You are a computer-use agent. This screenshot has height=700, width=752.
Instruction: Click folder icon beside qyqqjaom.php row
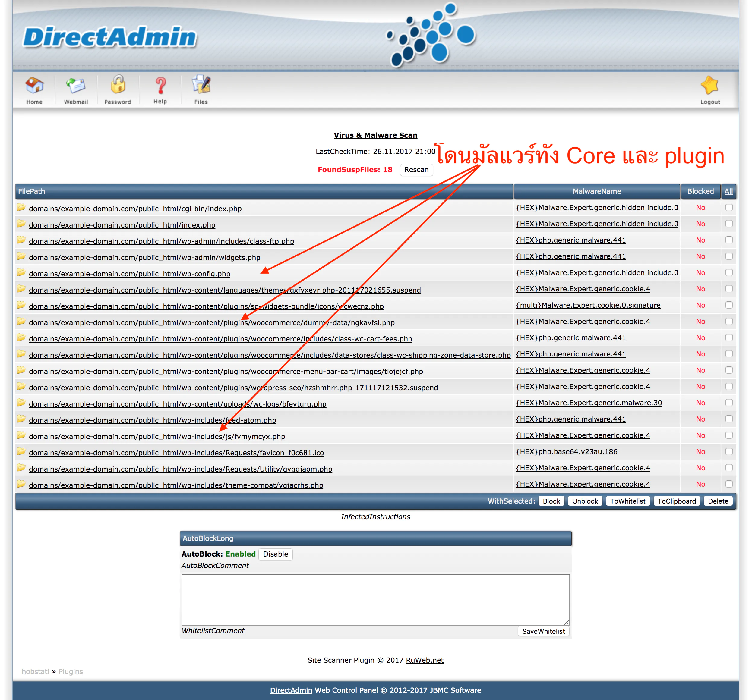tap(22, 468)
